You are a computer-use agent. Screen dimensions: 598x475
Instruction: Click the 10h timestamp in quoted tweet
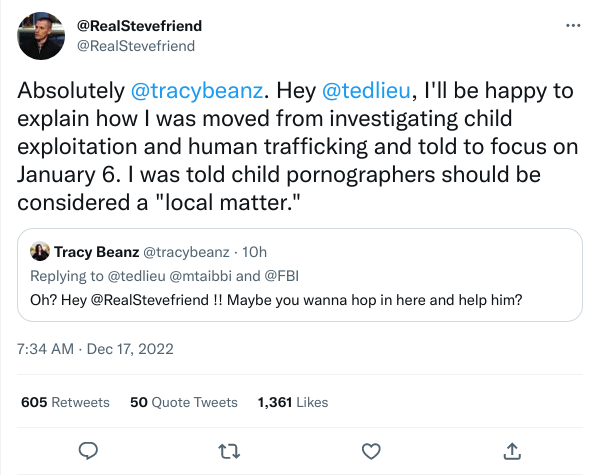coord(254,252)
